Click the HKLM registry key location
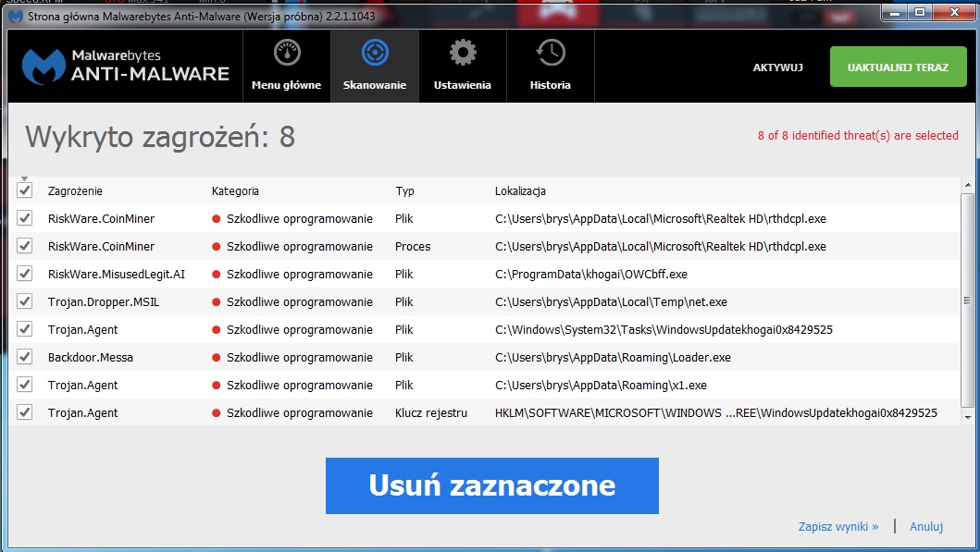Viewport: 980px width, 552px height. coord(716,412)
